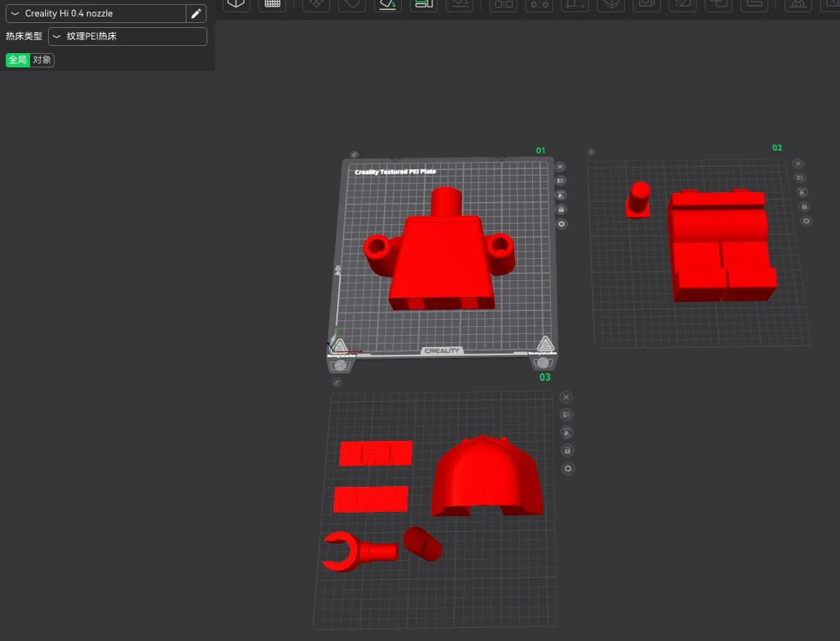Select the capsule-shaped part on plate 03
840x641 pixels.
tap(423, 543)
